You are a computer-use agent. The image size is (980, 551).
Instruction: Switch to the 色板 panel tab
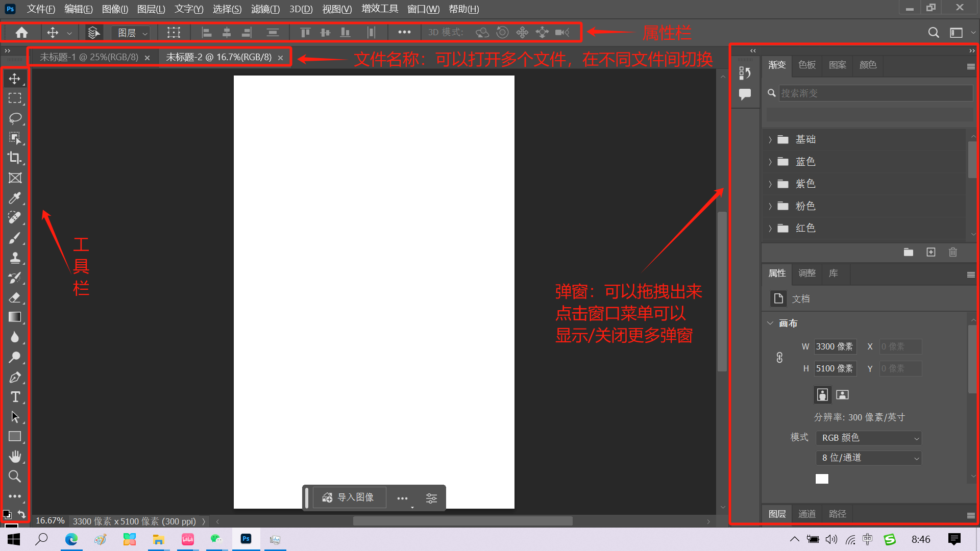click(x=807, y=65)
